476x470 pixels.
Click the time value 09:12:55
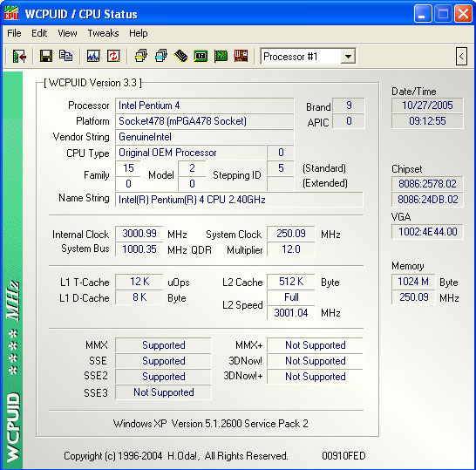point(427,121)
